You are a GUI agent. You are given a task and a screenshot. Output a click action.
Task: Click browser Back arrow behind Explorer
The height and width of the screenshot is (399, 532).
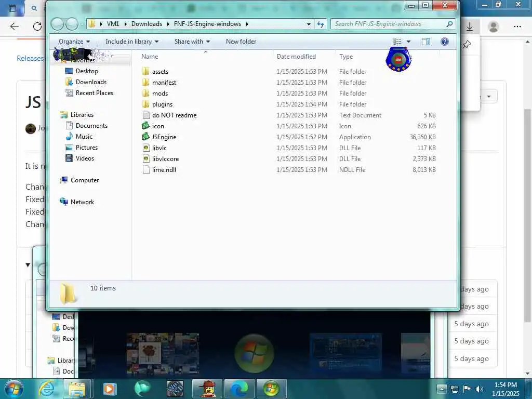click(x=14, y=26)
